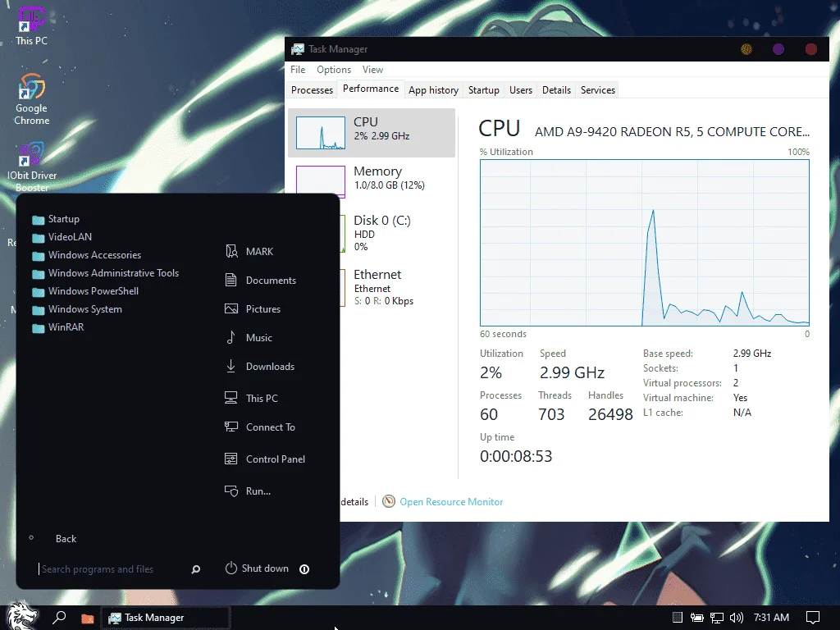
Task: Click the start menu search magnifier icon
Action: [196, 569]
